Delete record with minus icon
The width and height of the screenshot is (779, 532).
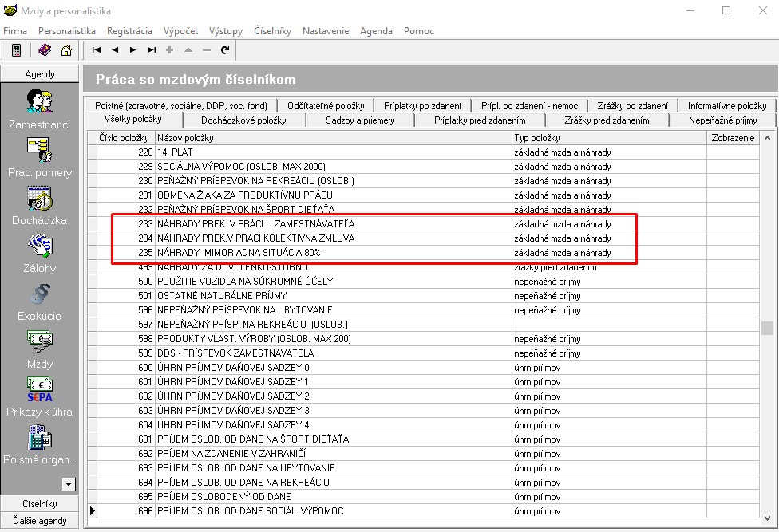click(207, 49)
